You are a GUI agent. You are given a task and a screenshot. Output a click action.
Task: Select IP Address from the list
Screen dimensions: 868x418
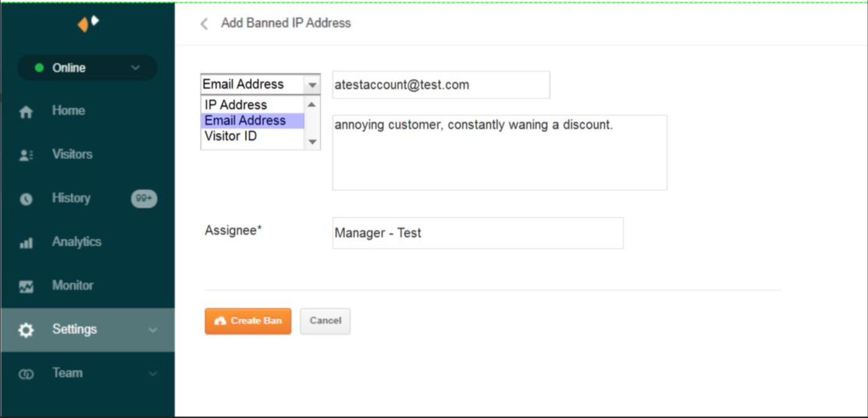[x=236, y=105]
